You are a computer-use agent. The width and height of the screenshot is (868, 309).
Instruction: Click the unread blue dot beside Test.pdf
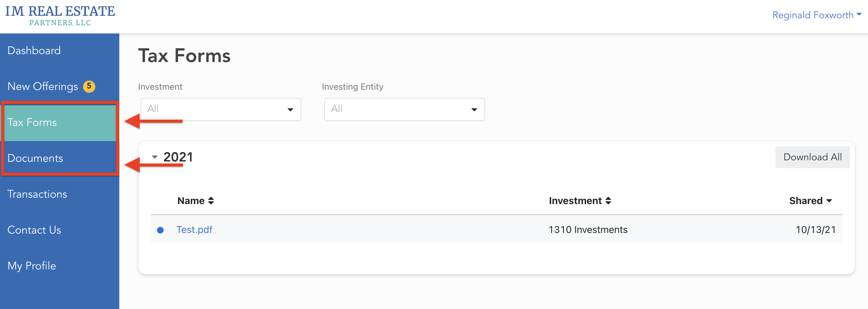coord(160,230)
